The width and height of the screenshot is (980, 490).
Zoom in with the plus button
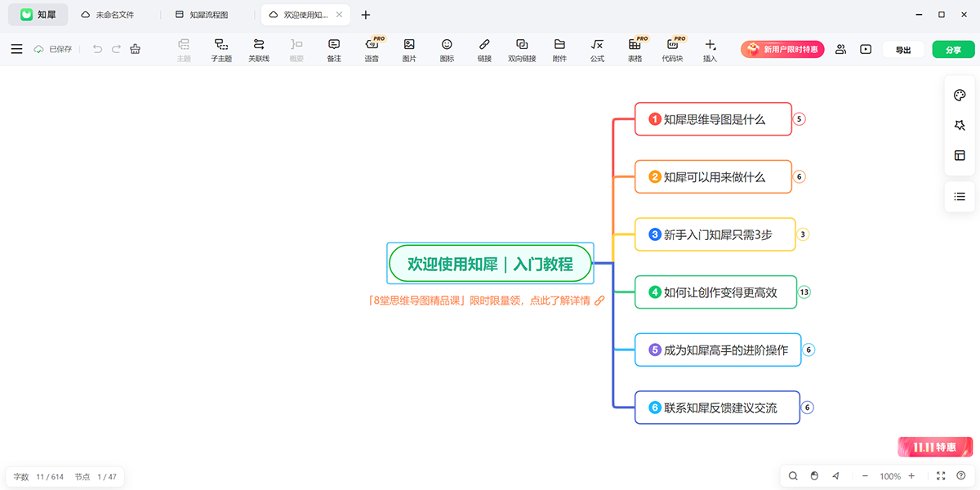pyautogui.click(x=911, y=476)
